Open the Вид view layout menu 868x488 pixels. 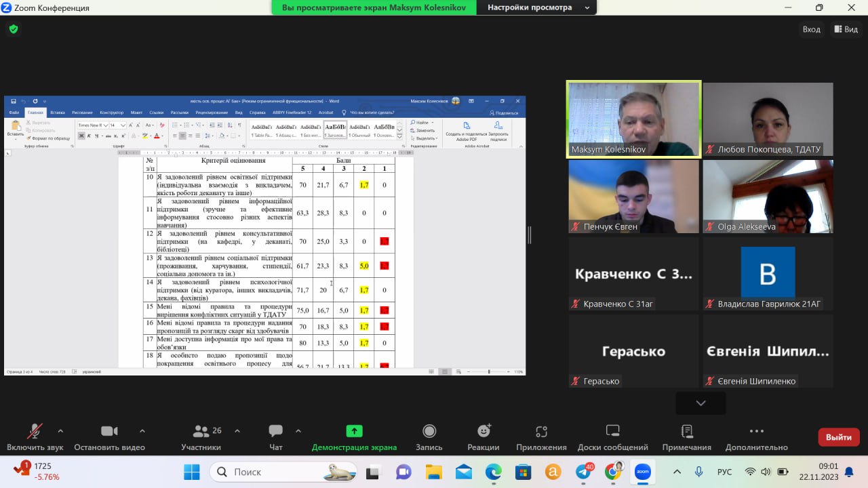(x=846, y=29)
